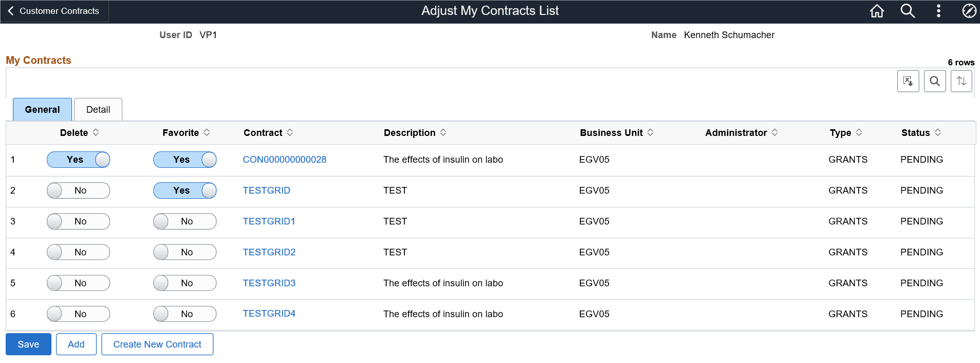Open the three-dot actions menu
The height and width of the screenshot is (363, 980).
click(x=938, y=11)
